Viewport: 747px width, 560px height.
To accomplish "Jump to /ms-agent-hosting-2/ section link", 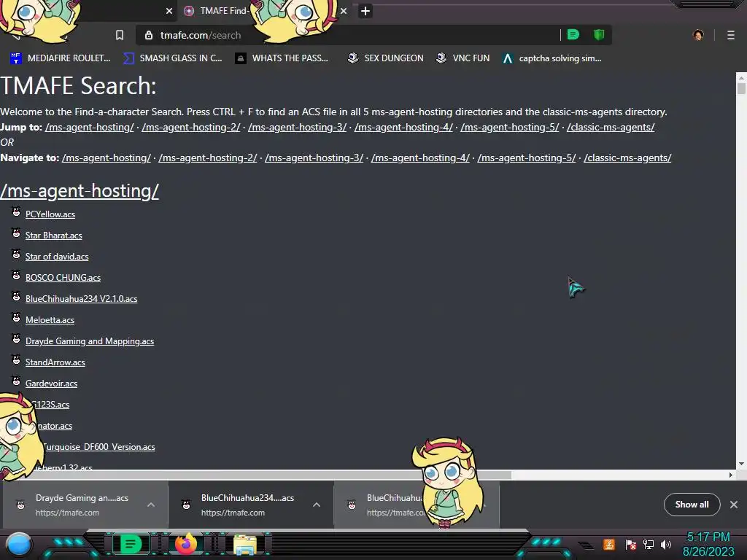I will pyautogui.click(x=191, y=127).
